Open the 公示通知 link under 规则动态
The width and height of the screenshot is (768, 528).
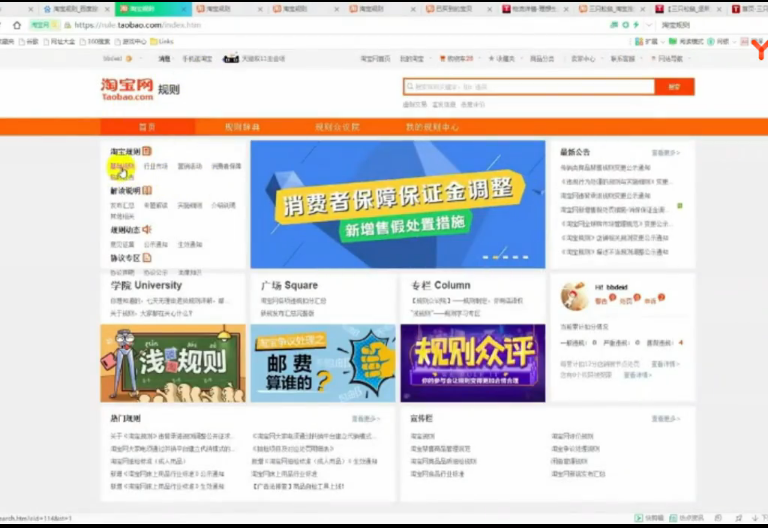pyautogui.click(x=156, y=244)
